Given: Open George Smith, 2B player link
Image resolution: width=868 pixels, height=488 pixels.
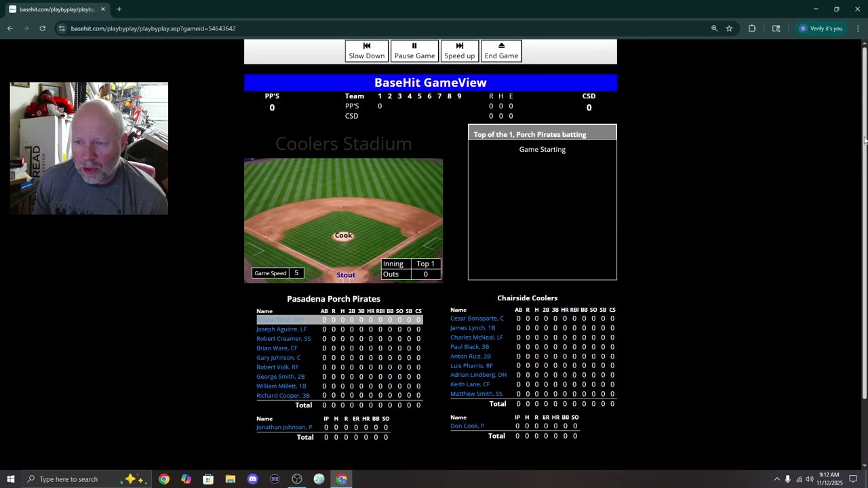Looking at the screenshot, I should point(281,377).
